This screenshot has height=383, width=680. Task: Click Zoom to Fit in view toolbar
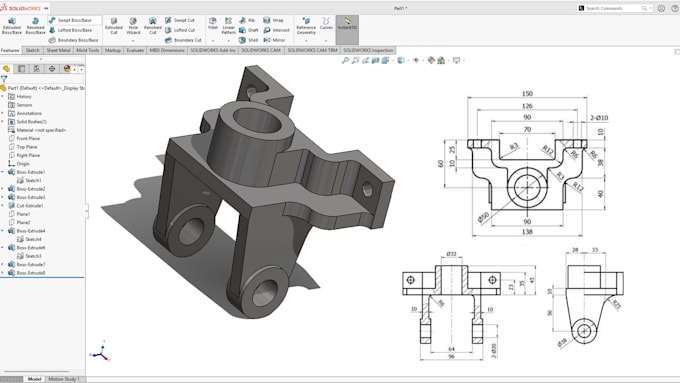(346, 60)
